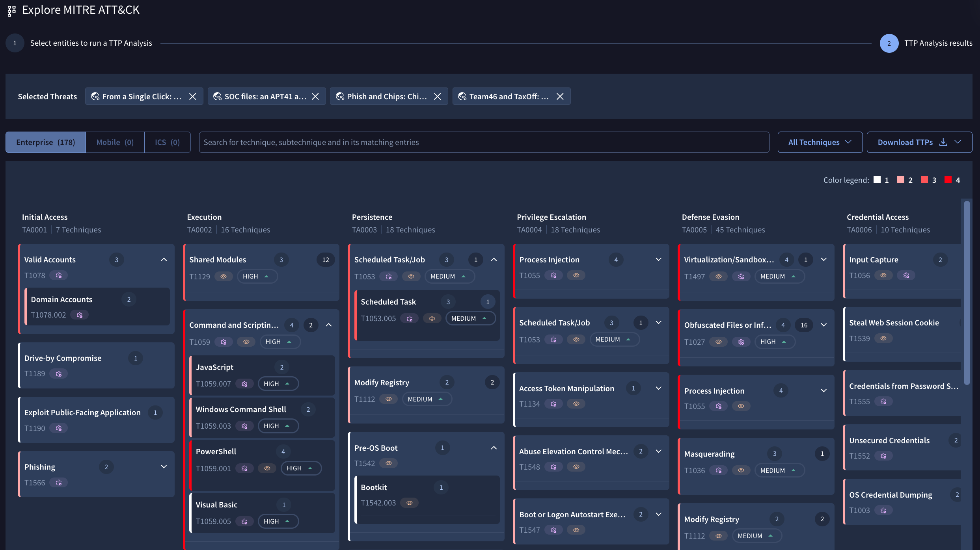The width and height of the screenshot is (980, 550).
Task: Collapse the Command and Scripting subtechniques
Action: point(329,325)
